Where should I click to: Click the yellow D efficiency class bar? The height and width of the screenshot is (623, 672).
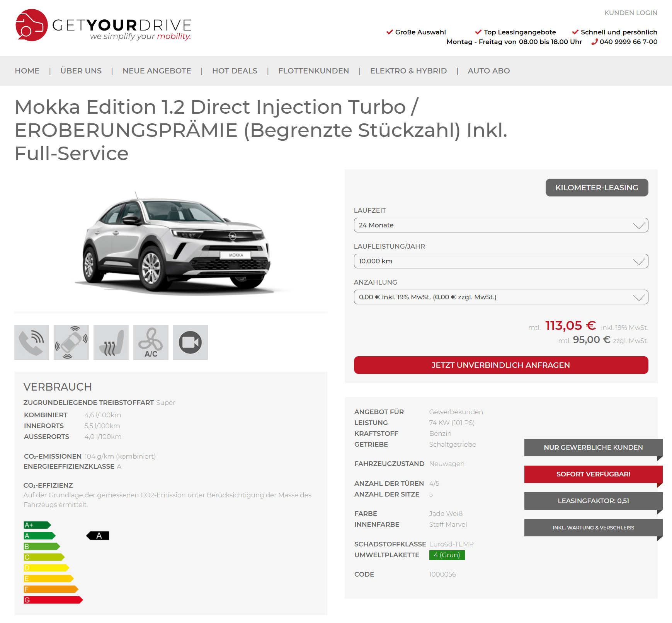(x=46, y=568)
